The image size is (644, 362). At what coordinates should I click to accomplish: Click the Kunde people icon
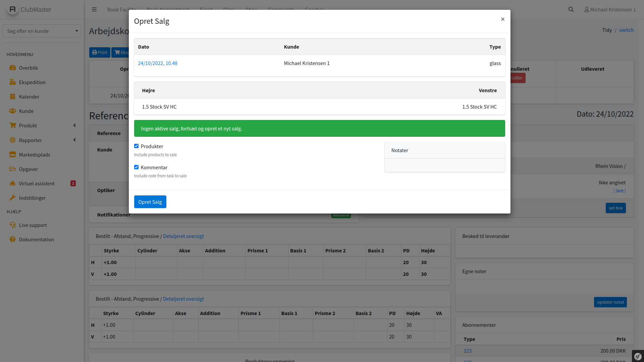click(12, 111)
